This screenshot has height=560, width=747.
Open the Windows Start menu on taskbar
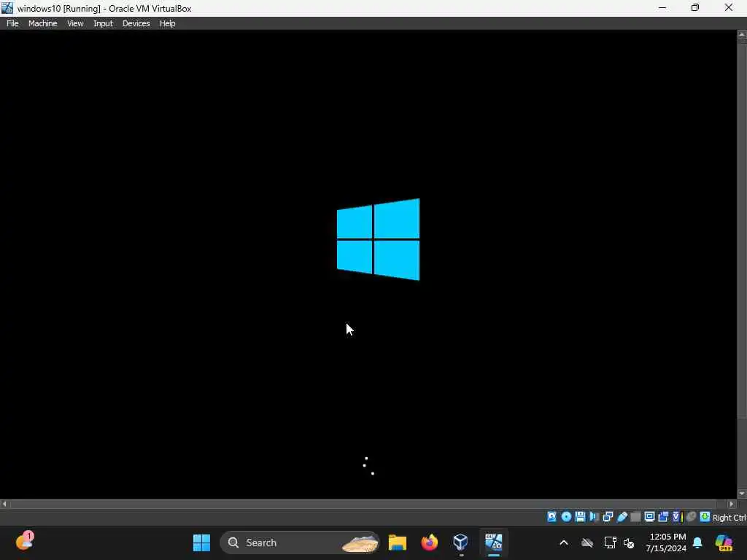tap(201, 542)
